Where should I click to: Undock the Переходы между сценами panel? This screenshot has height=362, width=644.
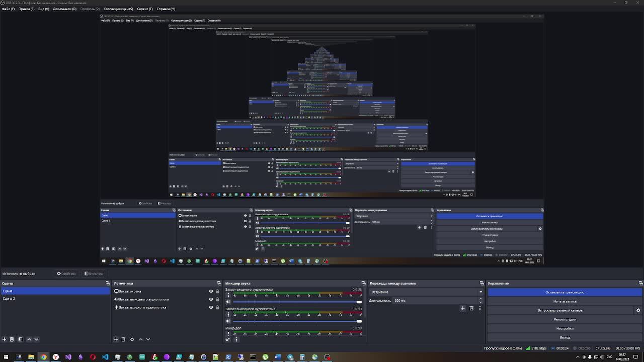(x=481, y=283)
